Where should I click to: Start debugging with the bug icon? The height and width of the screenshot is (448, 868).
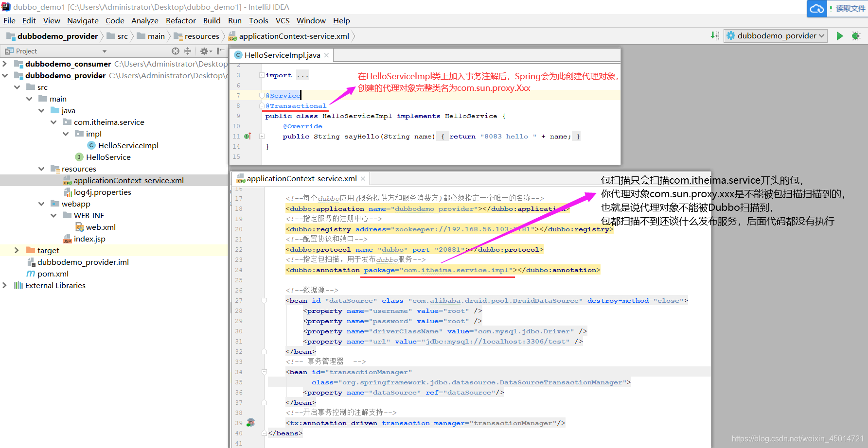click(856, 36)
